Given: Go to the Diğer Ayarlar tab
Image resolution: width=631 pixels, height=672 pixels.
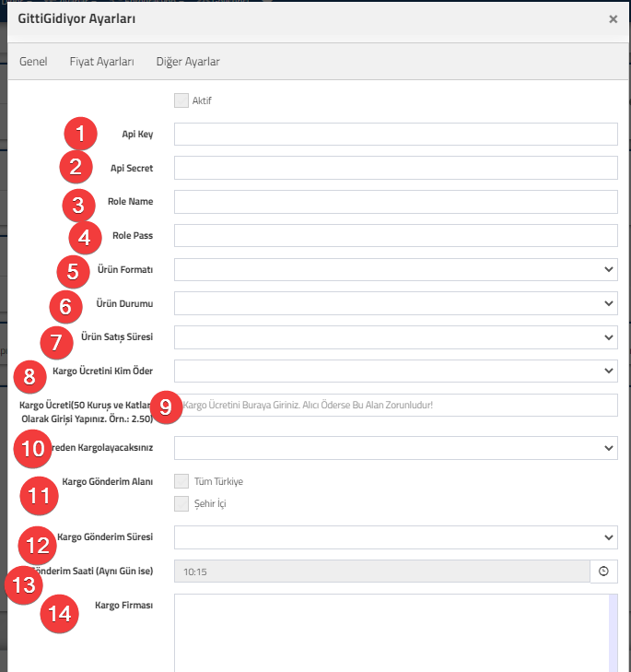Looking at the screenshot, I should point(188,61).
